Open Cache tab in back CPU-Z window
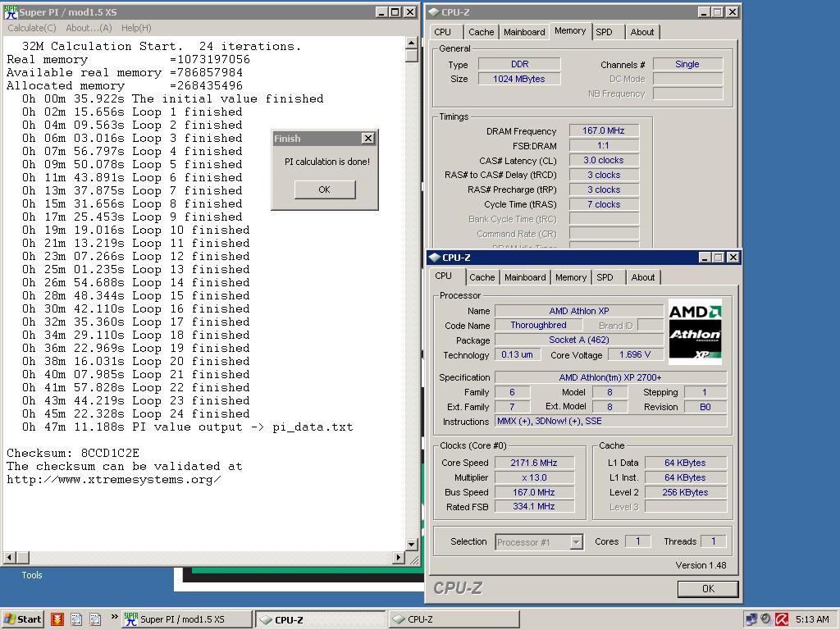840x630 pixels. [481, 32]
